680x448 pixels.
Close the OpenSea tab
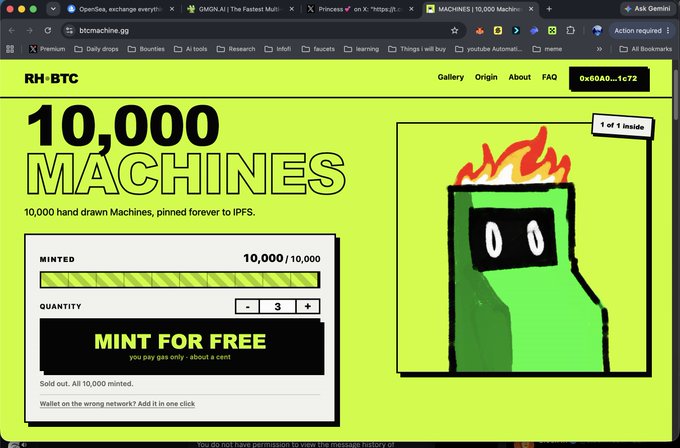click(172, 9)
